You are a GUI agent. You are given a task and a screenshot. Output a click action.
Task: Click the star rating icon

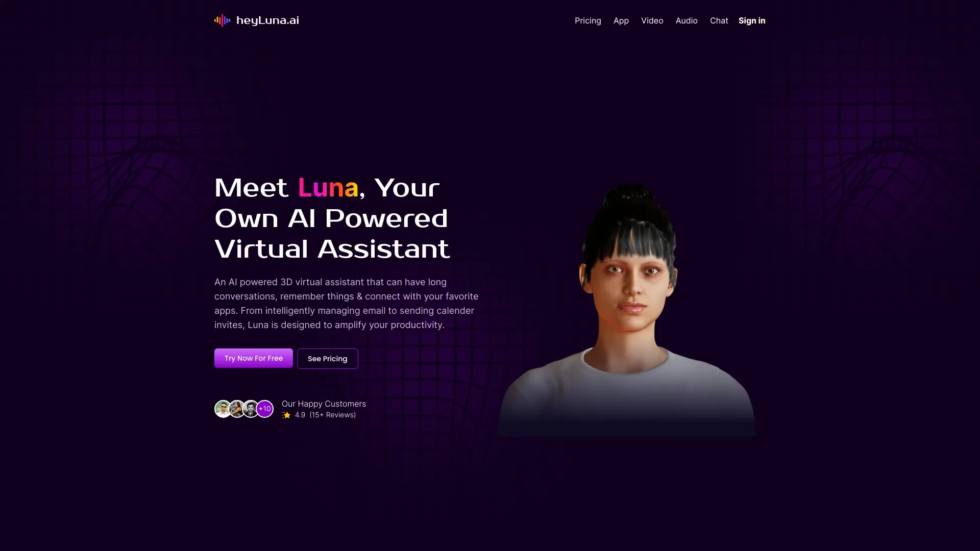click(x=286, y=414)
